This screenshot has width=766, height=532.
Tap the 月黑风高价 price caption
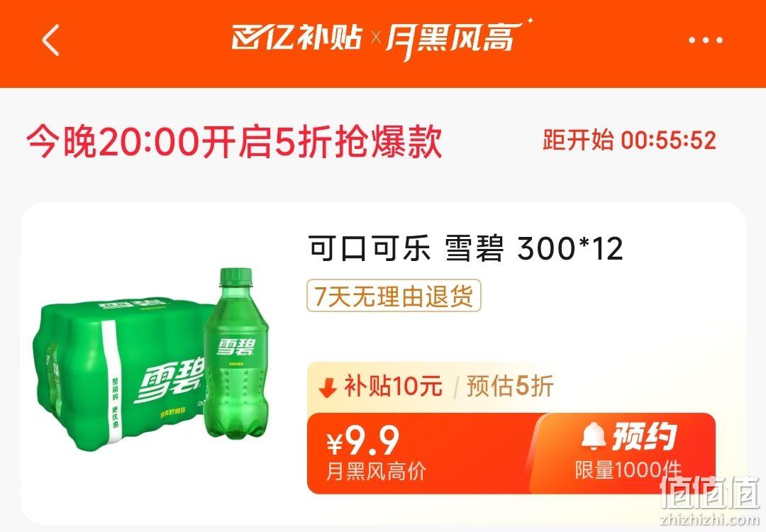click(375, 472)
